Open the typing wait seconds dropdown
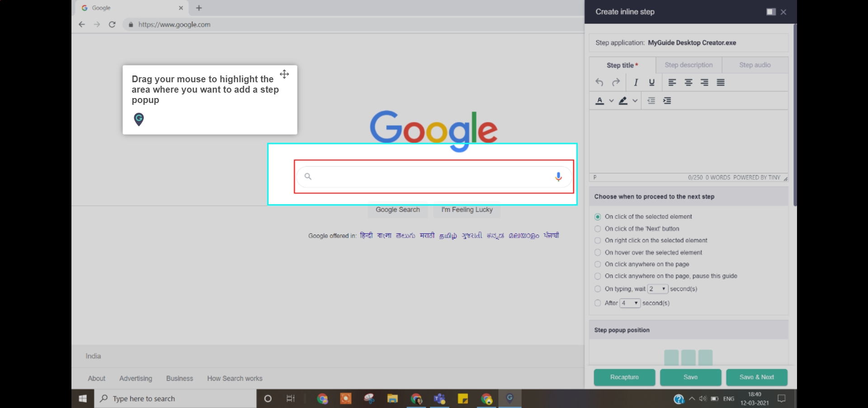868x408 pixels. (658, 289)
